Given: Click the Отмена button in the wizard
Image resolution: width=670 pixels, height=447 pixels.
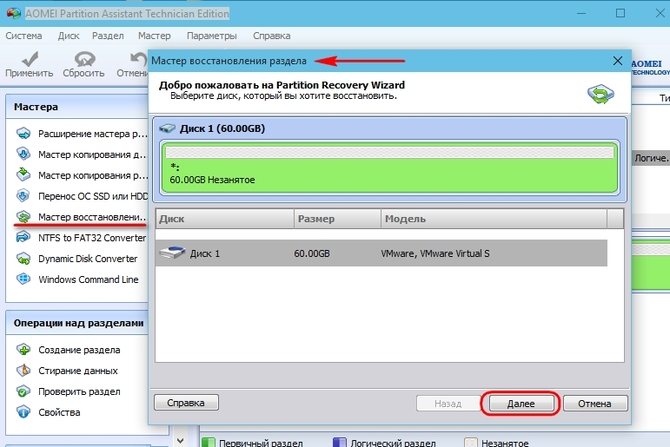Looking at the screenshot, I should [x=595, y=403].
